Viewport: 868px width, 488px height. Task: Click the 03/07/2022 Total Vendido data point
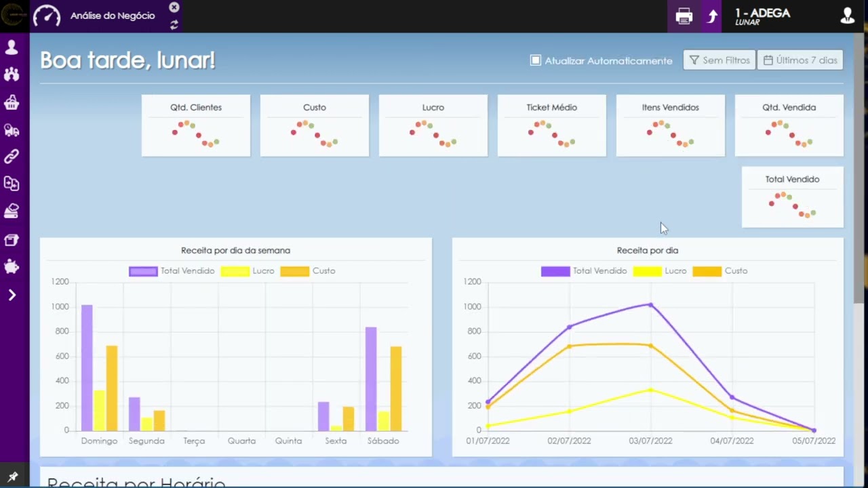pyautogui.click(x=651, y=305)
